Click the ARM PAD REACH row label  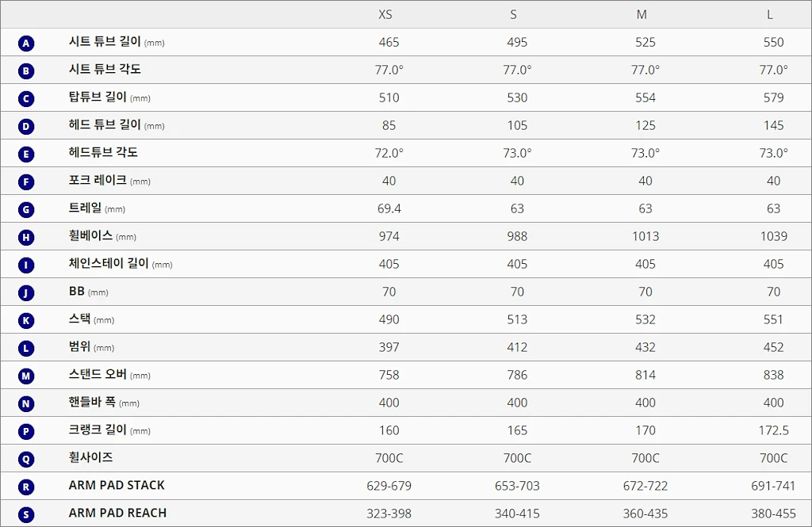pyautogui.click(x=117, y=513)
